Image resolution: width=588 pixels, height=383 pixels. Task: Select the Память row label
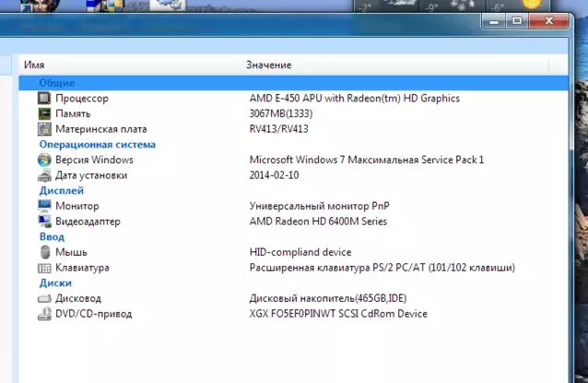tap(73, 113)
